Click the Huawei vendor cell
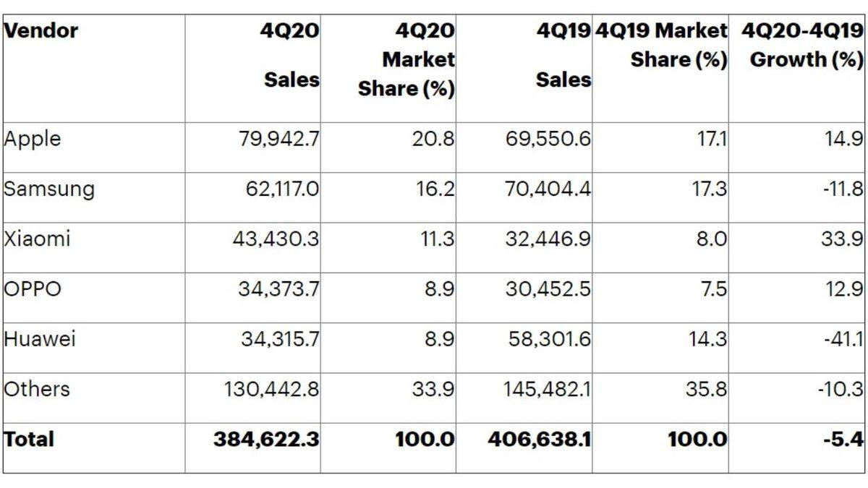Viewport: 868px width, 488px height. point(40,339)
